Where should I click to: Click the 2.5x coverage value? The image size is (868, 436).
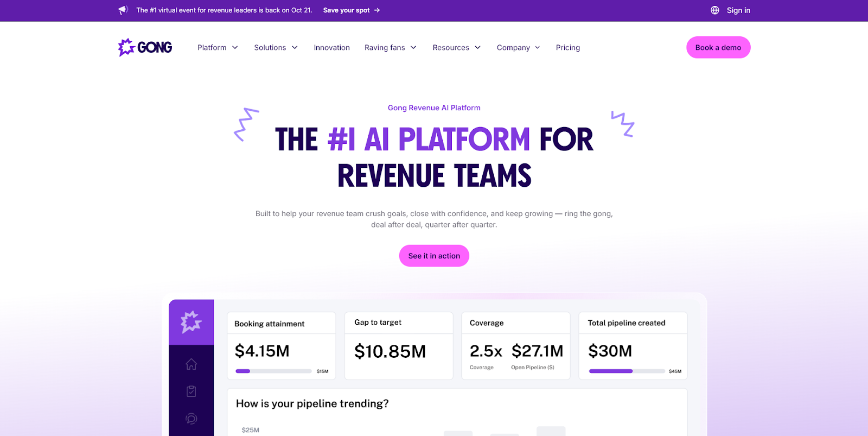(x=486, y=351)
